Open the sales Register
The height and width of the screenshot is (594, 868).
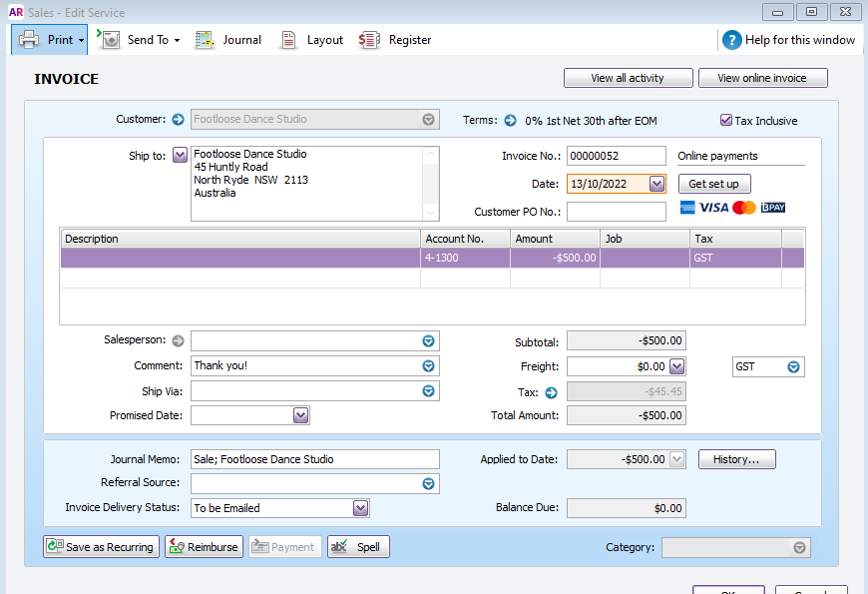(396, 40)
